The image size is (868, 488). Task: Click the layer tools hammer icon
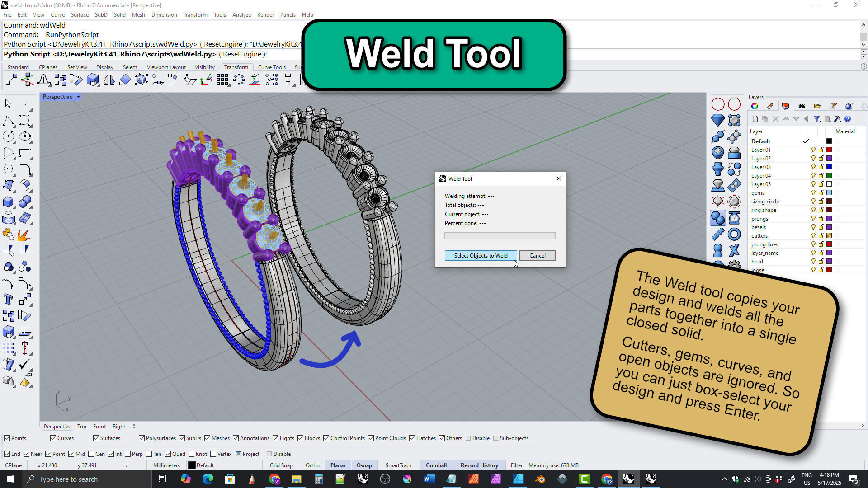pyautogui.click(x=837, y=119)
